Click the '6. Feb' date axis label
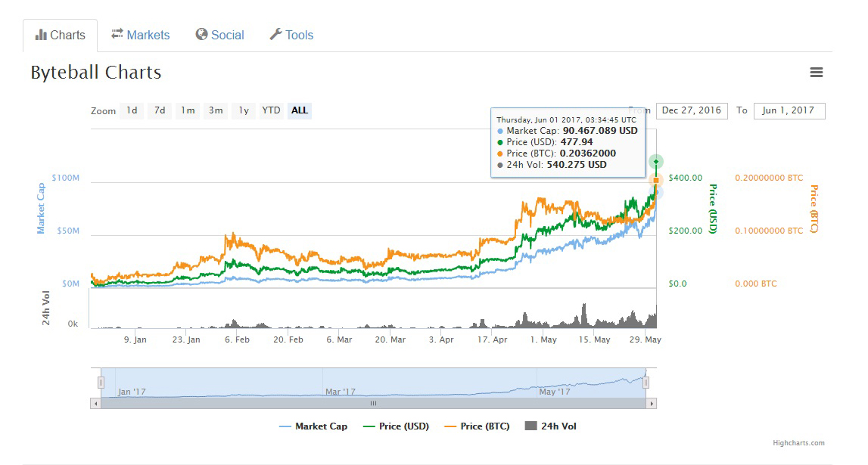 pos(237,339)
